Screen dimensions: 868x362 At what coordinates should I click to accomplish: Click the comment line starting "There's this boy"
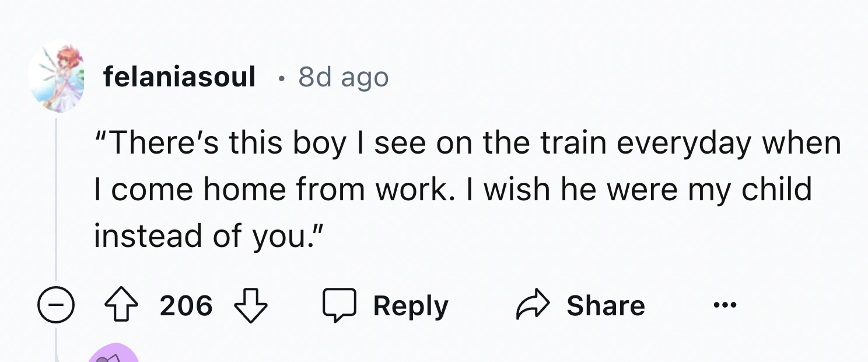tap(468, 144)
